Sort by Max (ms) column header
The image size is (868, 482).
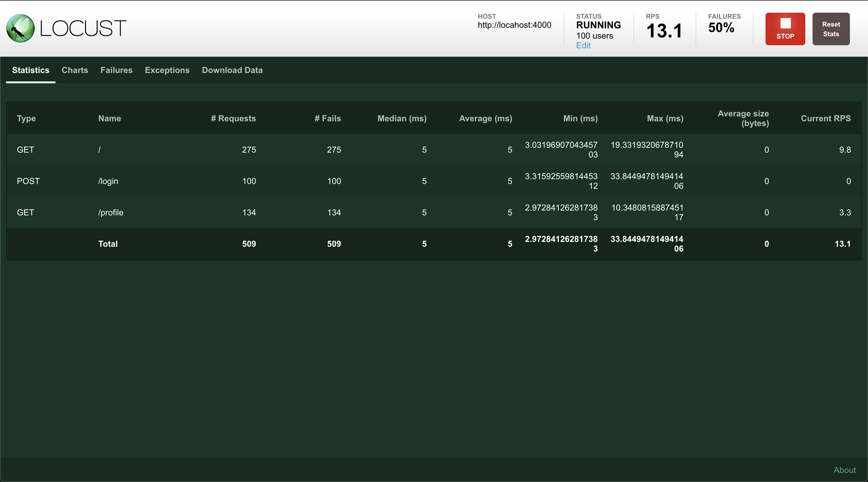point(665,119)
